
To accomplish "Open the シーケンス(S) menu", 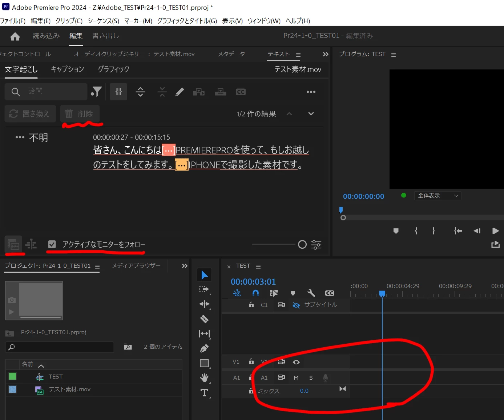I will point(103,21).
